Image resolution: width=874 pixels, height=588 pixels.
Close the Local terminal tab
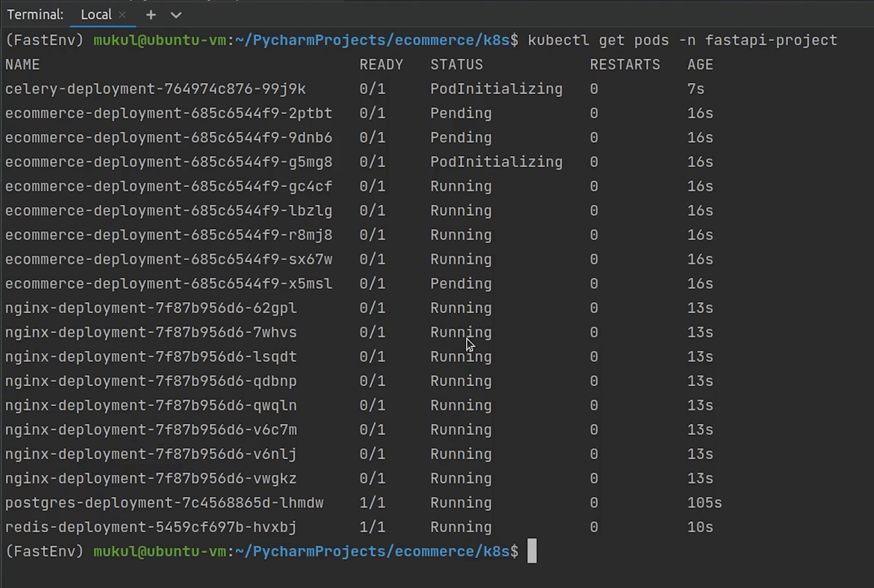tap(122, 15)
